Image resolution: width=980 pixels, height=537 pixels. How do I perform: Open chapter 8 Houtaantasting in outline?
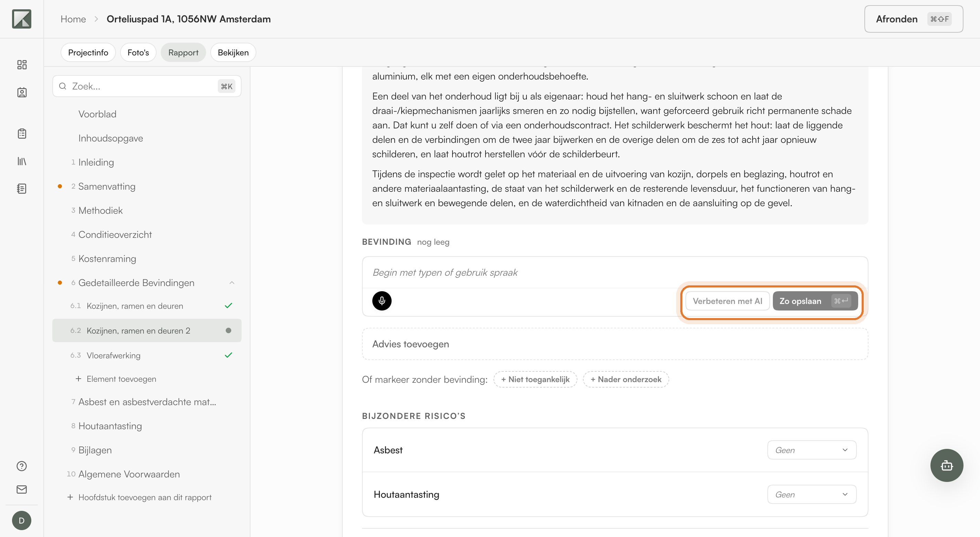tap(110, 426)
